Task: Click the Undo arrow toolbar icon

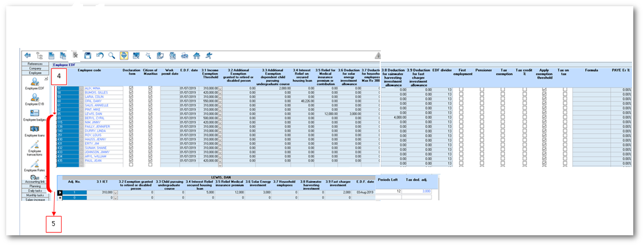Action: pyautogui.click(x=99, y=55)
